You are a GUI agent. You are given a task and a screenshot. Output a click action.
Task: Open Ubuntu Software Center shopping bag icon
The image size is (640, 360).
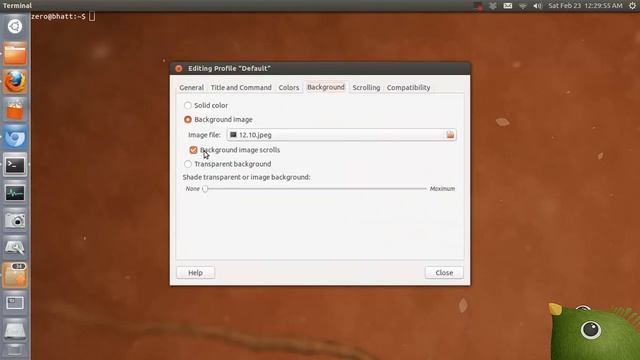click(x=15, y=109)
